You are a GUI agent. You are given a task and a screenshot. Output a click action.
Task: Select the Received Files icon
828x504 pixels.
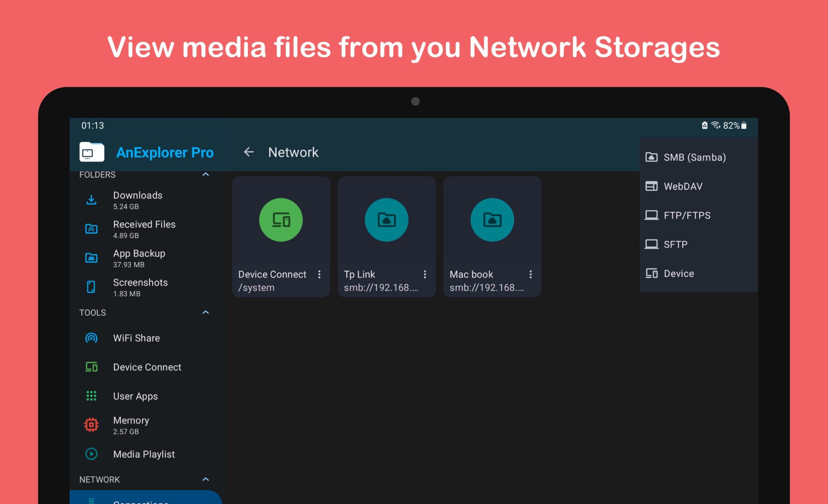[91, 229]
